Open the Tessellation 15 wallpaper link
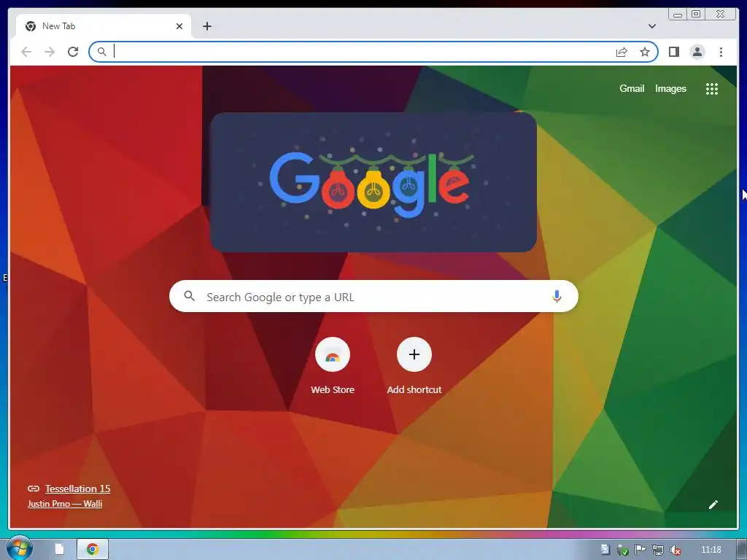Viewport: 747px width, 560px height. click(x=77, y=489)
